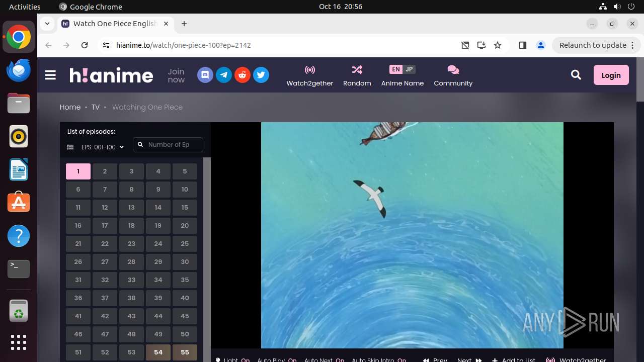Open the Reddit link icon

point(243,75)
